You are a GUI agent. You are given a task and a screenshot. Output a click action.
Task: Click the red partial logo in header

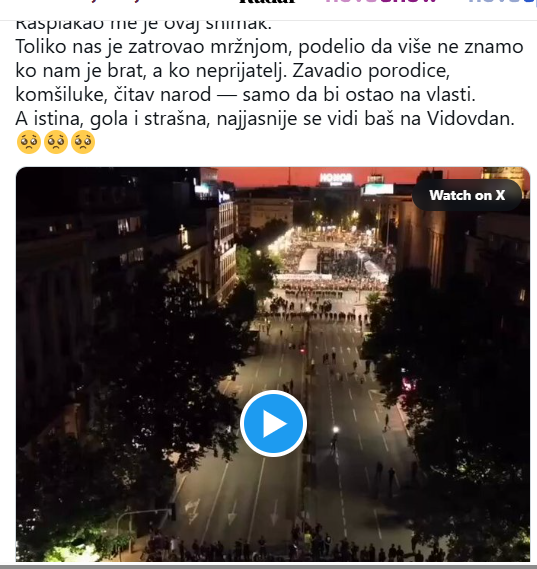[114, 1]
